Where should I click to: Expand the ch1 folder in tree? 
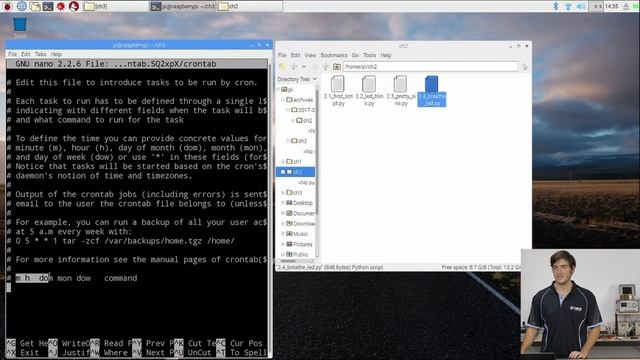click(282, 162)
